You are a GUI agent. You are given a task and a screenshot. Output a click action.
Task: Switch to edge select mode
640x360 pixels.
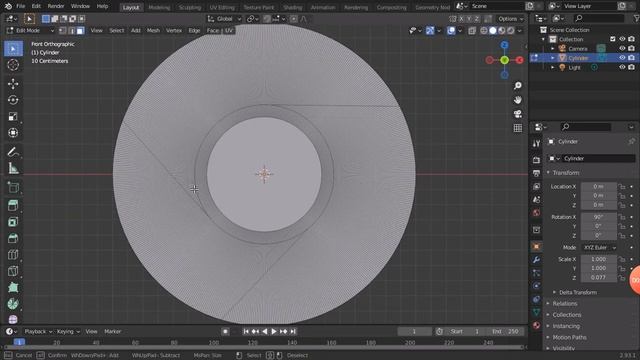pos(71,31)
